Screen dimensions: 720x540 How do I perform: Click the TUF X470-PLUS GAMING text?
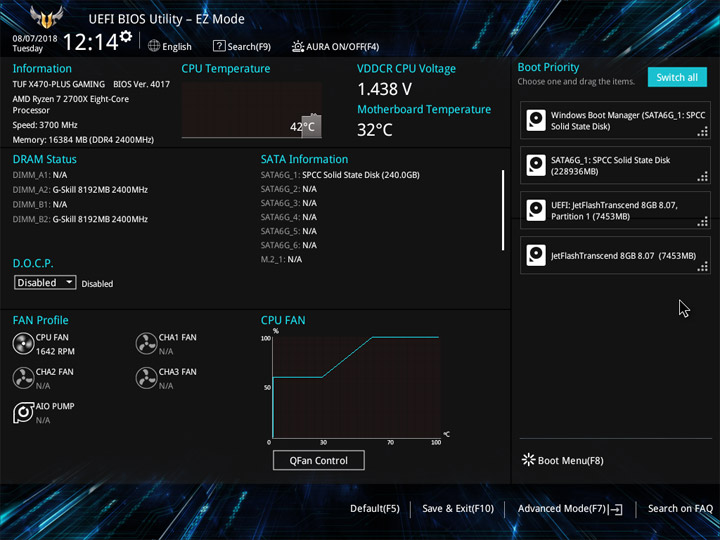click(58, 84)
